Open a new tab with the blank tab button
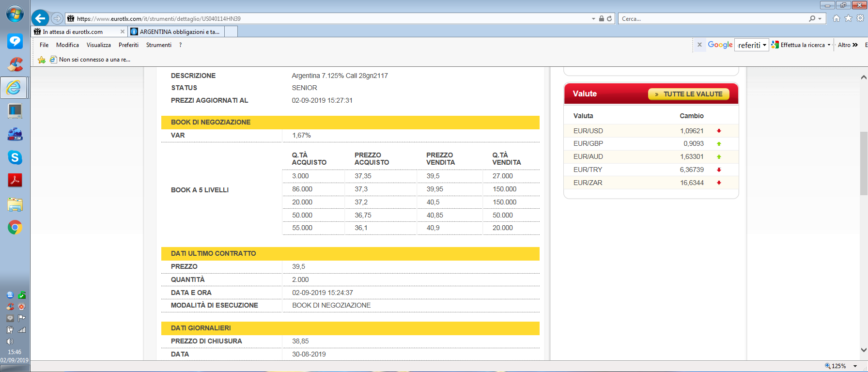This screenshot has width=868, height=372. tap(231, 31)
